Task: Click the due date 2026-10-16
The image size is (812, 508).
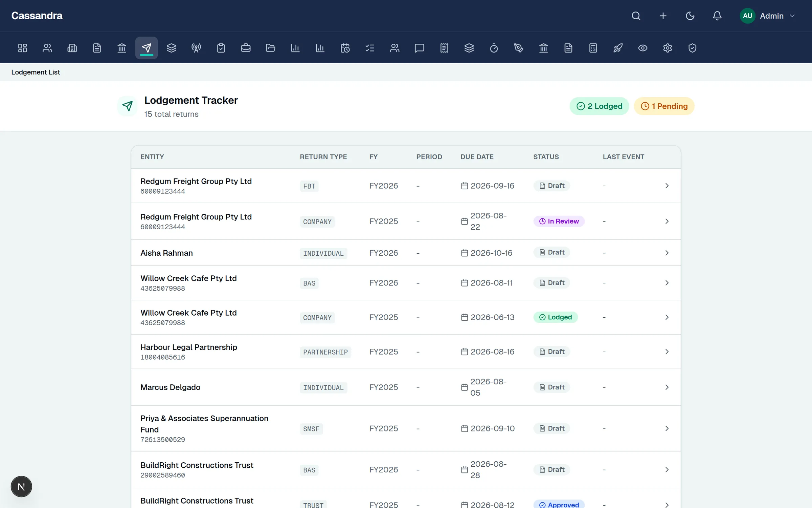Action: (491, 253)
